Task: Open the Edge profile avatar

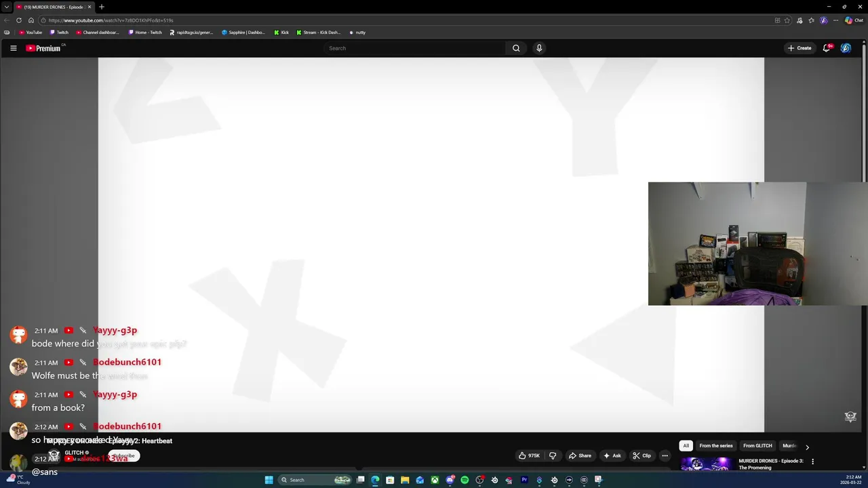Action: click(824, 20)
